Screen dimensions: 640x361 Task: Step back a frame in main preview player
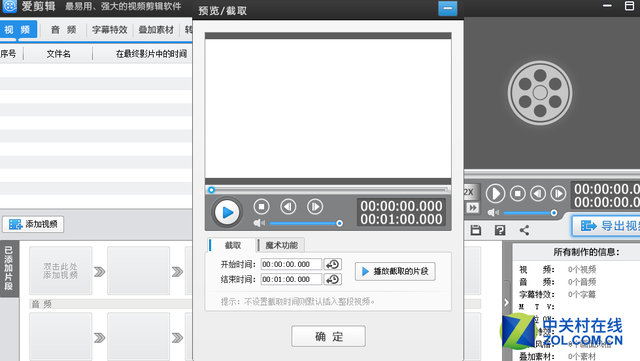point(538,193)
